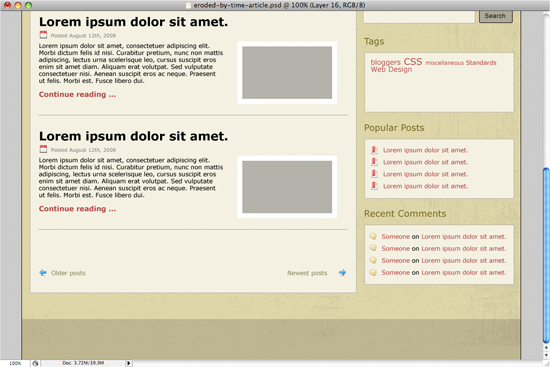Click the calendar icon in the first post
Screen dimensions: 550x367
(x=43, y=35)
